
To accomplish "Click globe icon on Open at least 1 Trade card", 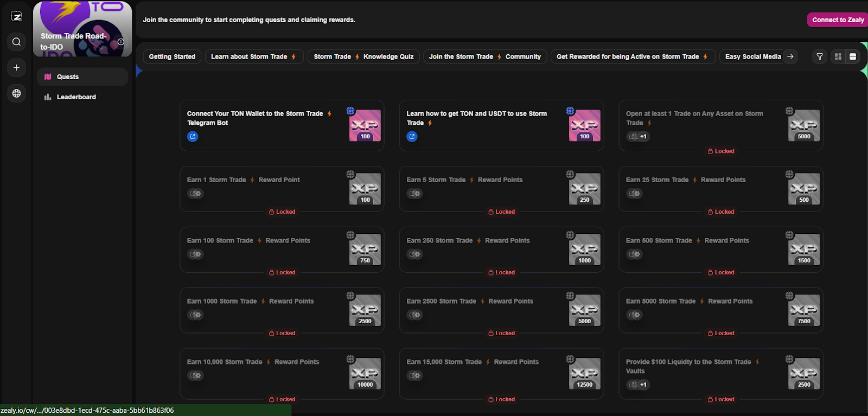I will pos(789,111).
